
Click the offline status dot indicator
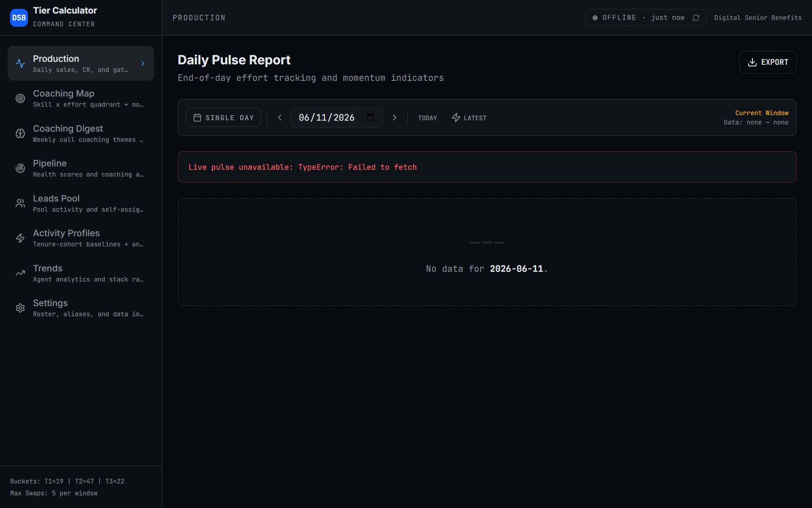[x=595, y=18]
